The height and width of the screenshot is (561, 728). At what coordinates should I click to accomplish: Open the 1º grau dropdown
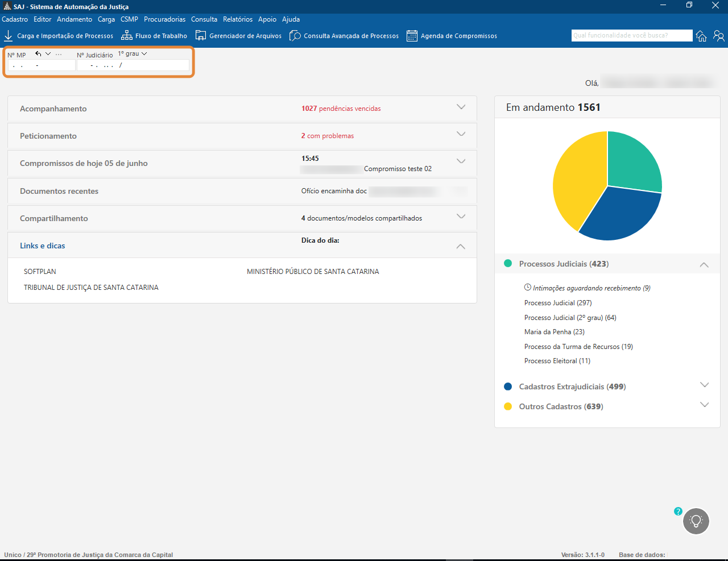[x=133, y=54]
